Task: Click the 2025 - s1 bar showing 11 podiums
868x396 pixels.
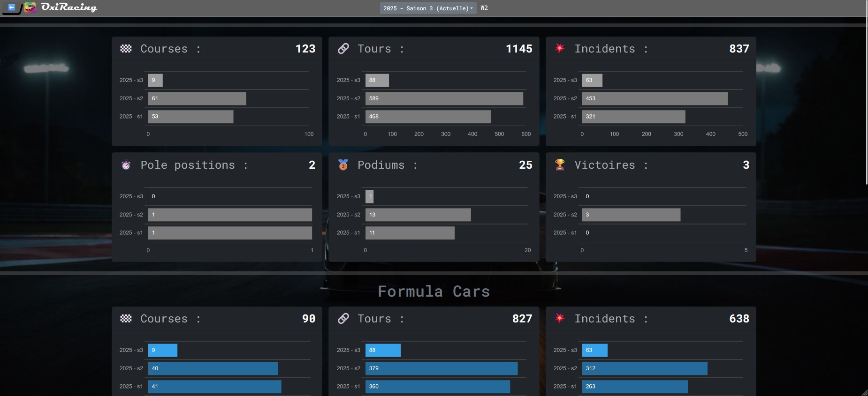Action: pos(410,233)
